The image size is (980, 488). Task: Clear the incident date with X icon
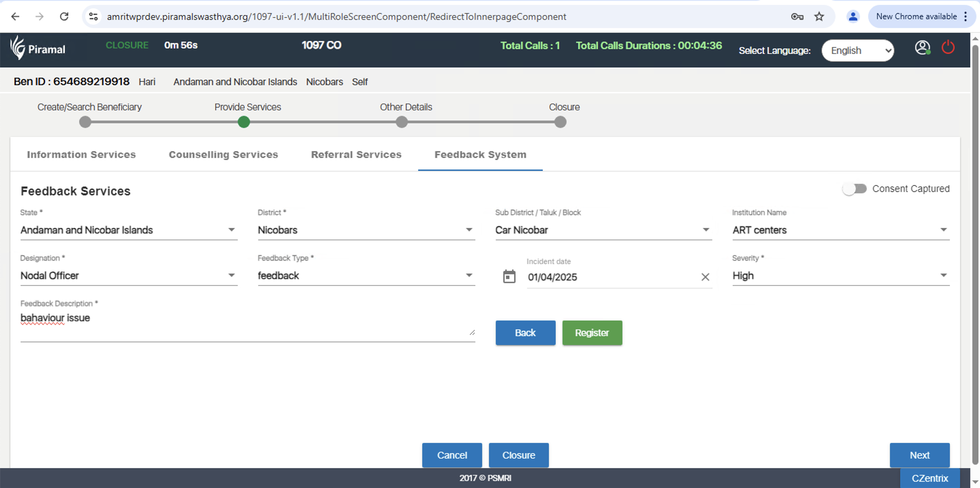[x=705, y=277]
